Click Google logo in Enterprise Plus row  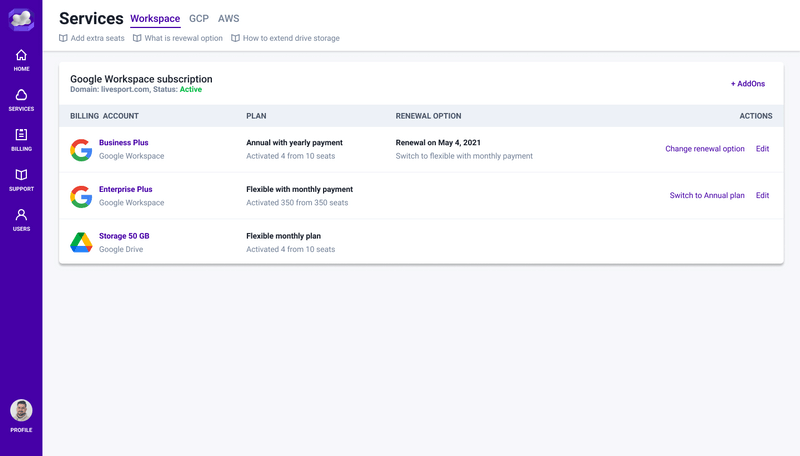[x=81, y=196]
